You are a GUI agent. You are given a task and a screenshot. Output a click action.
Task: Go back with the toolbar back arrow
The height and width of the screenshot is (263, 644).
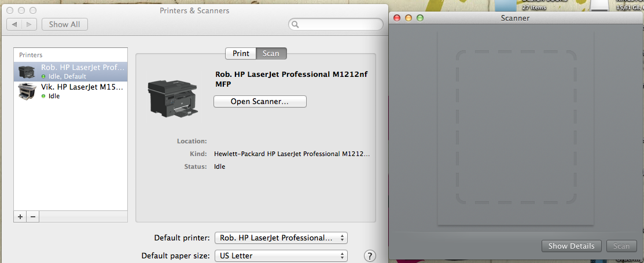pos(14,24)
